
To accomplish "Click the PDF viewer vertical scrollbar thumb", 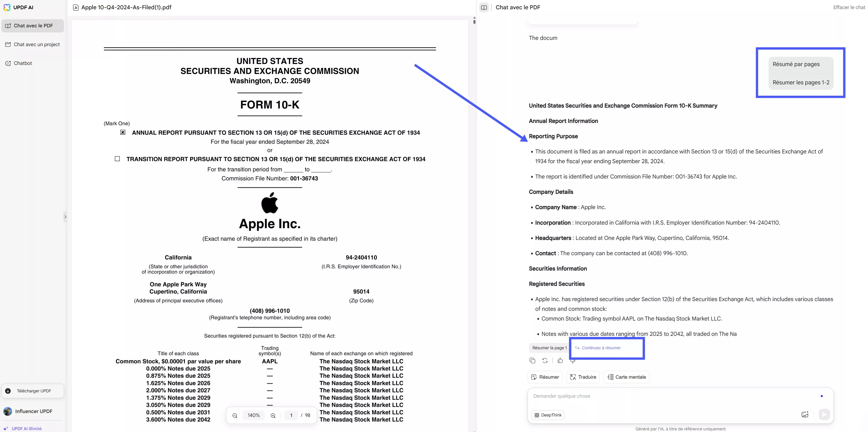I will coord(474,22).
